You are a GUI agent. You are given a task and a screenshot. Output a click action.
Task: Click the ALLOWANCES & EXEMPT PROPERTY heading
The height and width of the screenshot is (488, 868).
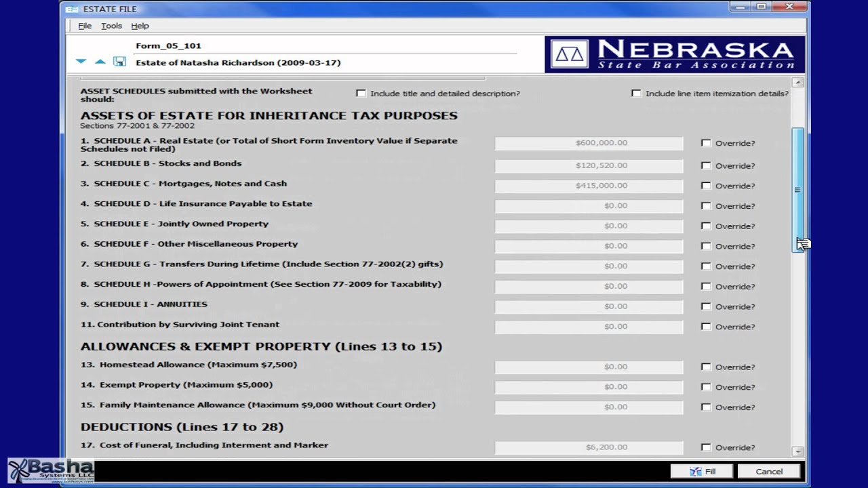point(261,346)
